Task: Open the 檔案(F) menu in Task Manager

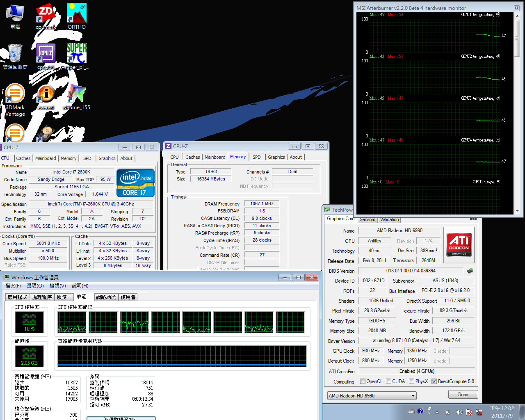Action: tap(13, 286)
